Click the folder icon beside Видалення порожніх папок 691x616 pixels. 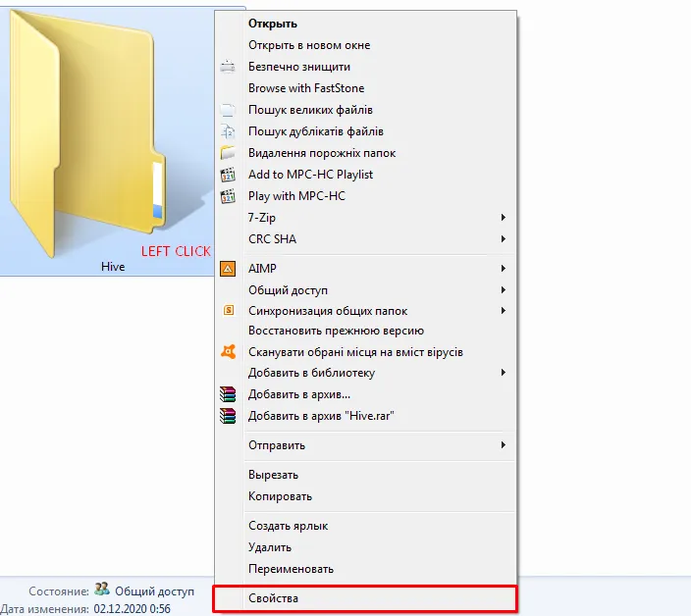[x=228, y=153]
